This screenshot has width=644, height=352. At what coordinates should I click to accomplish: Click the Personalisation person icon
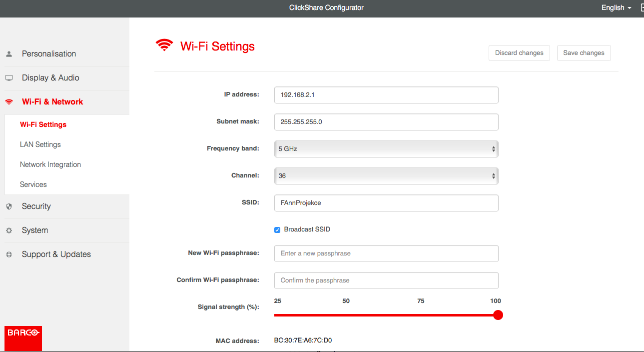point(9,54)
